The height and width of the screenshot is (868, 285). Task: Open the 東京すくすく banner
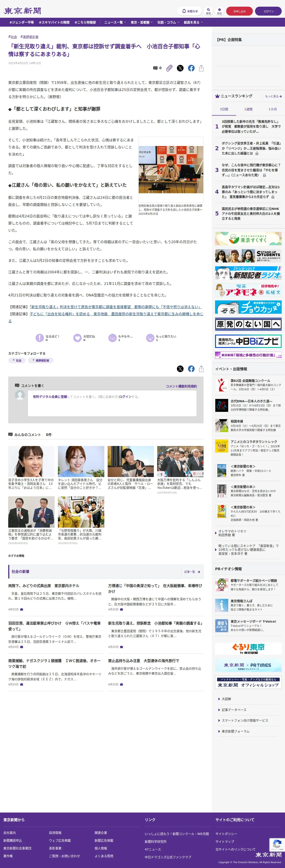pos(248,238)
